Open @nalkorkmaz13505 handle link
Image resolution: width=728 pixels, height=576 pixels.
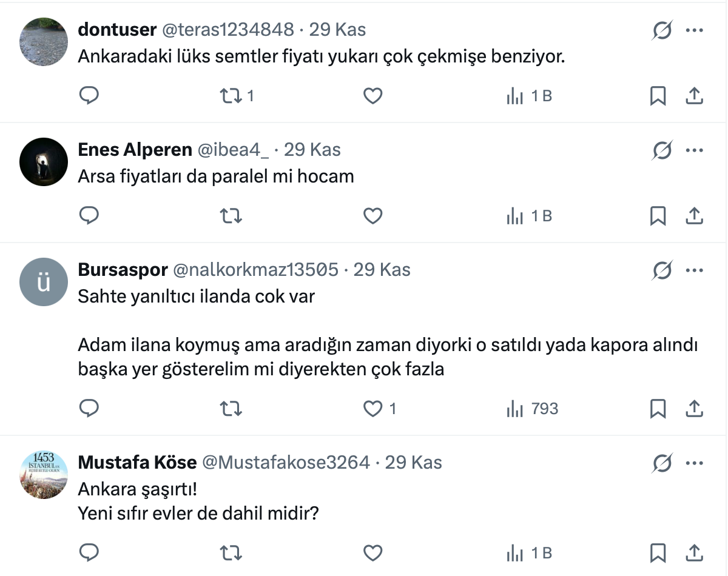coord(255,269)
